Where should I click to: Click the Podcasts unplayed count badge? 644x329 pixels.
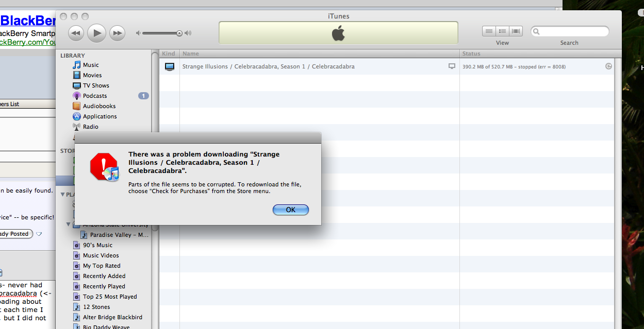tap(143, 96)
